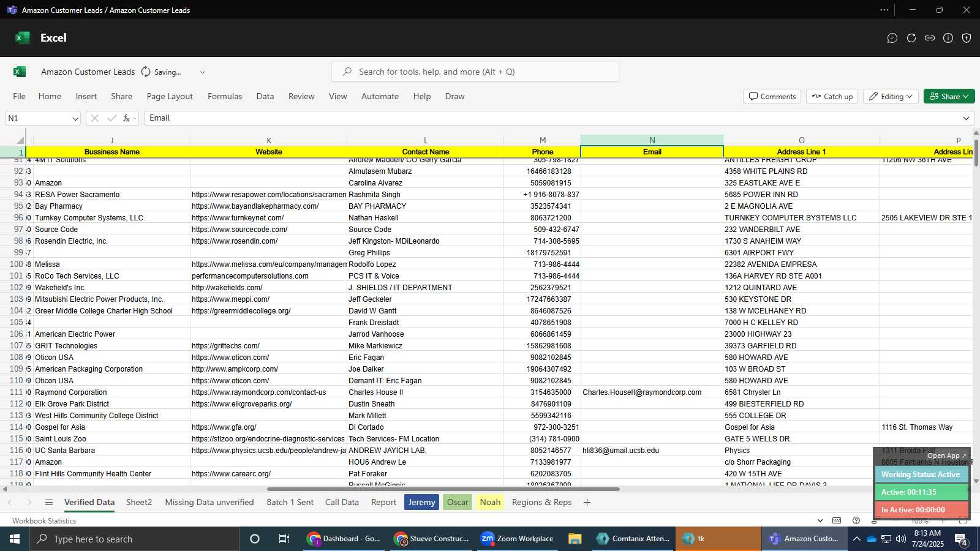Click the Email header cell
Viewport: 980px width, 551px height.
pos(652,152)
